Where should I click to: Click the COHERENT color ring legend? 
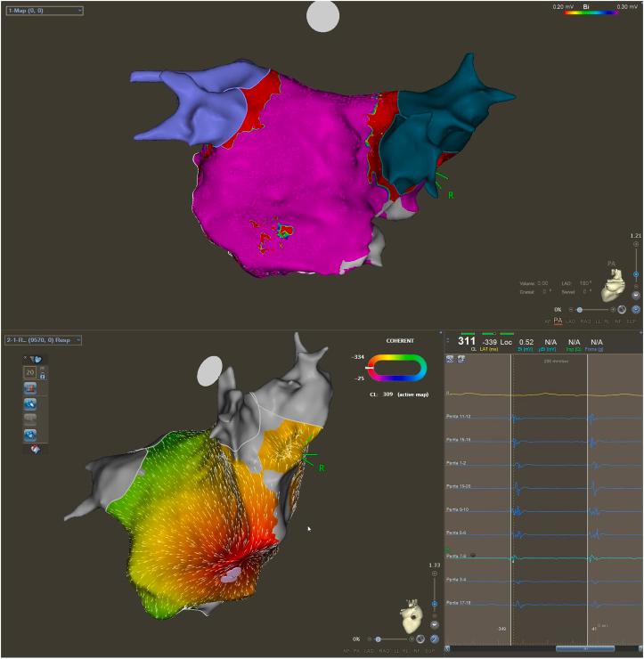(398, 365)
